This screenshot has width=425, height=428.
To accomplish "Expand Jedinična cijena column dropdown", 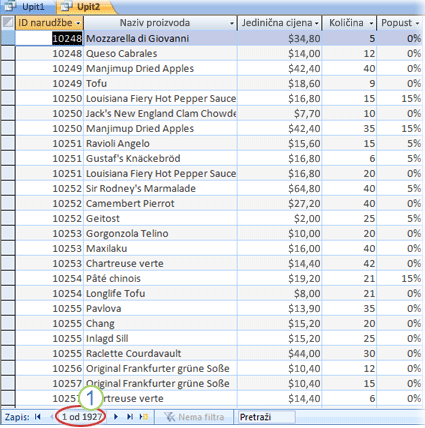I will 316,23.
